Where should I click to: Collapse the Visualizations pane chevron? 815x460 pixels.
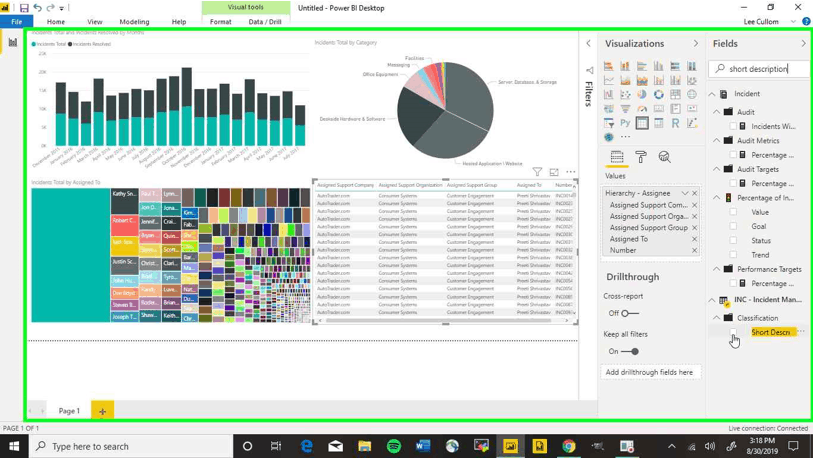coord(696,44)
